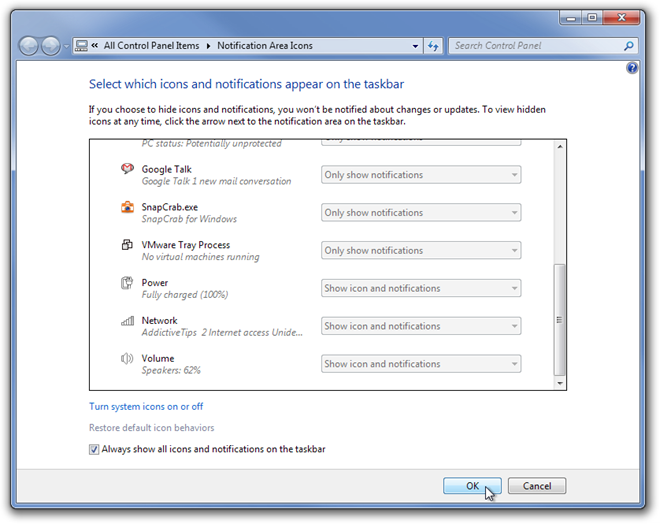Expand the arrow after All Control Panel Items
This screenshot has width=660, height=524.
click(x=208, y=46)
